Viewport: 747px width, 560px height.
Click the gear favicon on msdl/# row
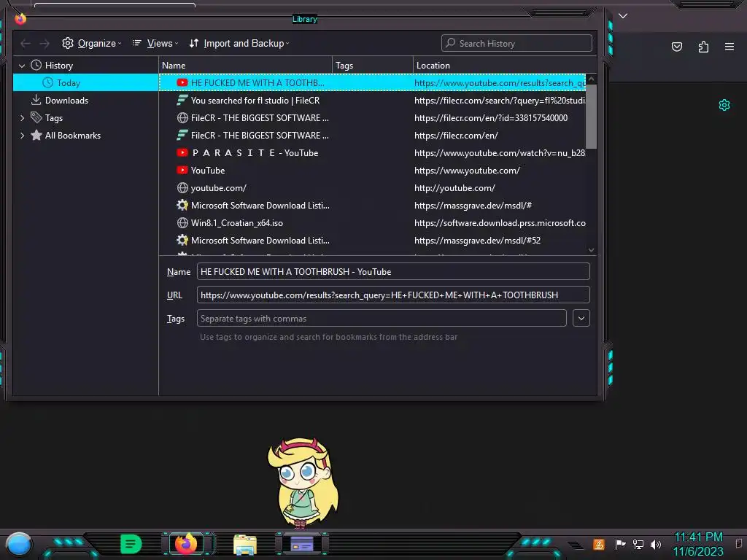pyautogui.click(x=182, y=206)
